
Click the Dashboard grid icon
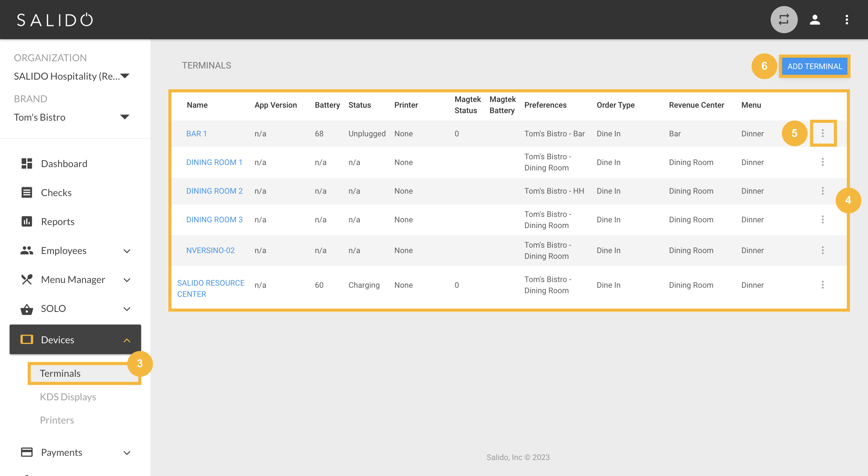(27, 163)
